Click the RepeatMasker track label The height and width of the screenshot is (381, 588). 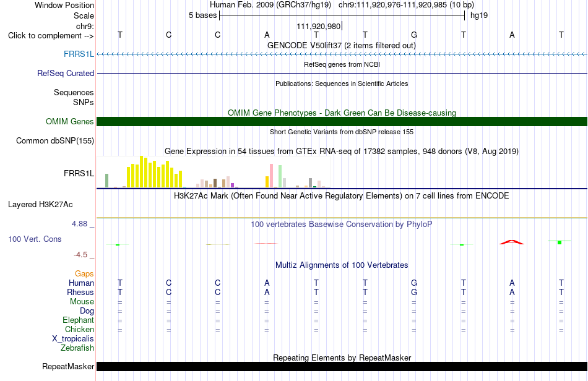coord(68,366)
